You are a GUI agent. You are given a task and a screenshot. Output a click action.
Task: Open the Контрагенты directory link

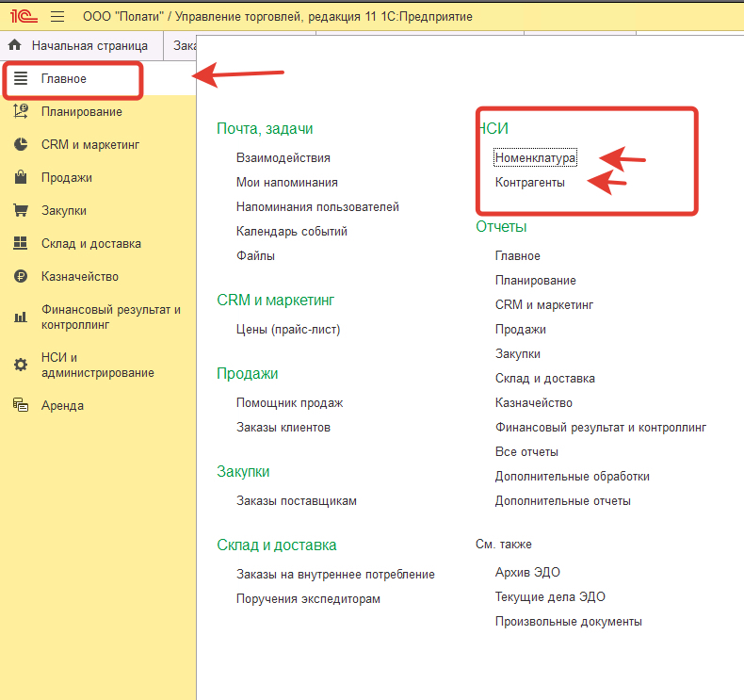click(529, 183)
